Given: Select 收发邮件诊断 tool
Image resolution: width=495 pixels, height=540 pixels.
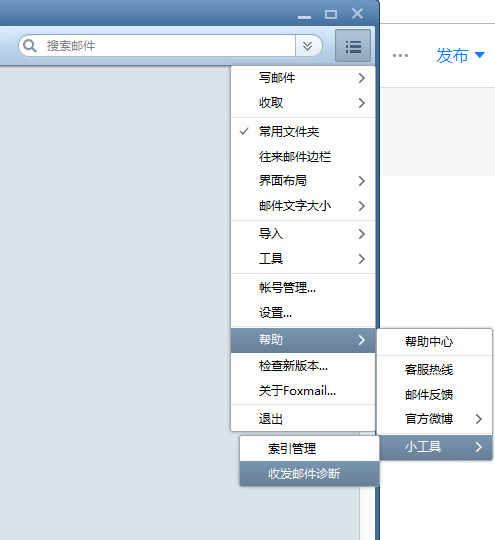Looking at the screenshot, I should pyautogui.click(x=309, y=474).
